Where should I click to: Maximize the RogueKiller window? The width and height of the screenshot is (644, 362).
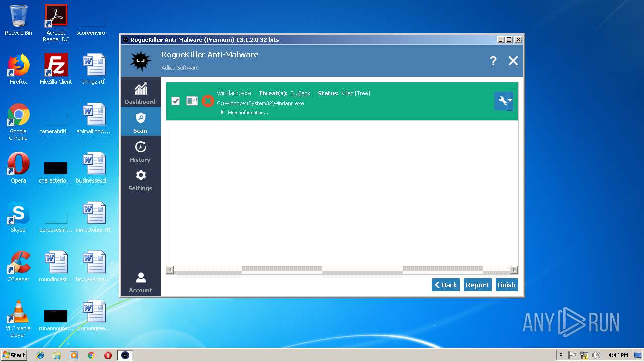[x=509, y=40]
